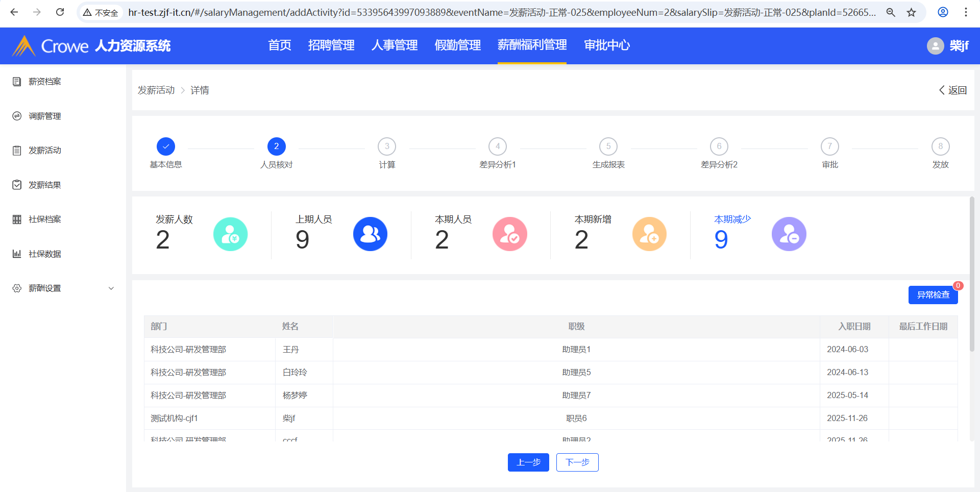Click 上一步 to go back a step

tap(528, 462)
